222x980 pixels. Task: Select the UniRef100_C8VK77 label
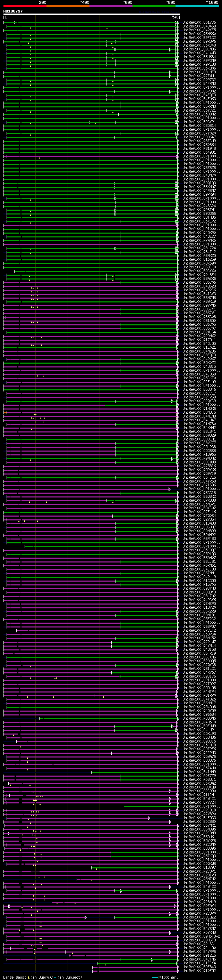199,443
